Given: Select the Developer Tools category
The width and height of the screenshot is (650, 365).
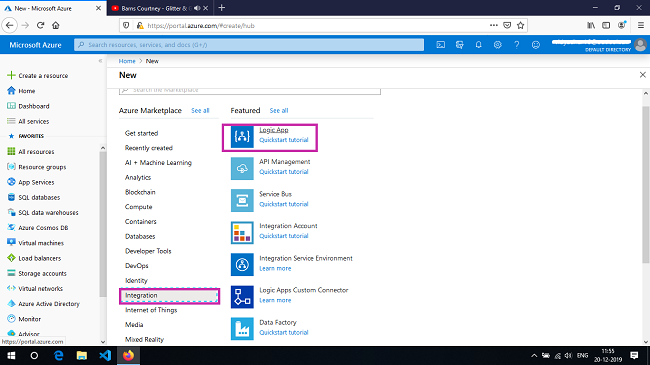Looking at the screenshot, I should (x=148, y=251).
